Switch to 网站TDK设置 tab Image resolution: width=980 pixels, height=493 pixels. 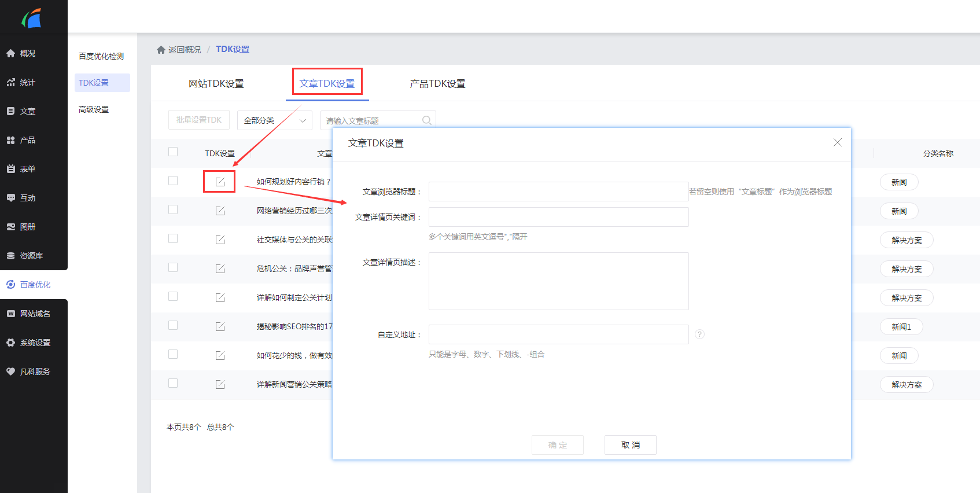coord(216,84)
